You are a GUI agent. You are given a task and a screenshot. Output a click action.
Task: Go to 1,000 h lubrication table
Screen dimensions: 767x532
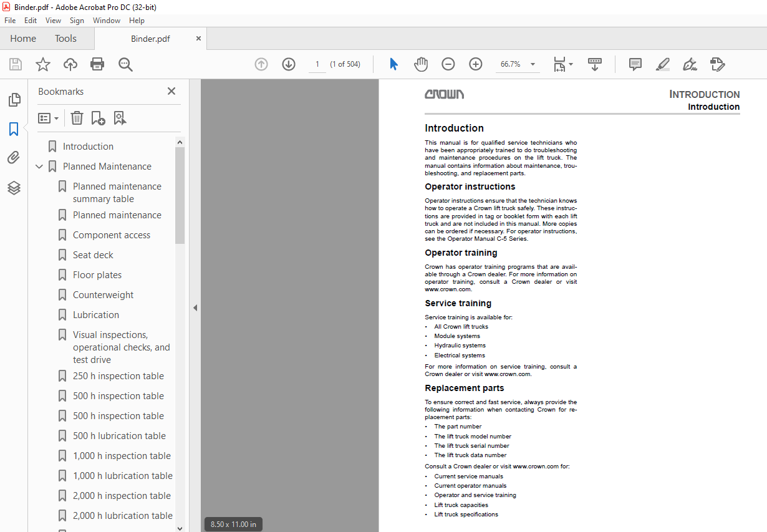(123, 476)
